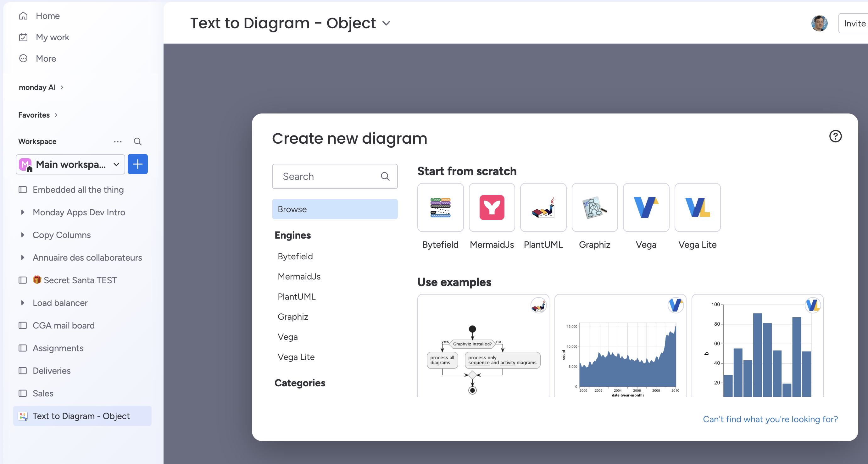This screenshot has width=868, height=464.
Task: Expand the Load balancer folder
Action: [23, 303]
